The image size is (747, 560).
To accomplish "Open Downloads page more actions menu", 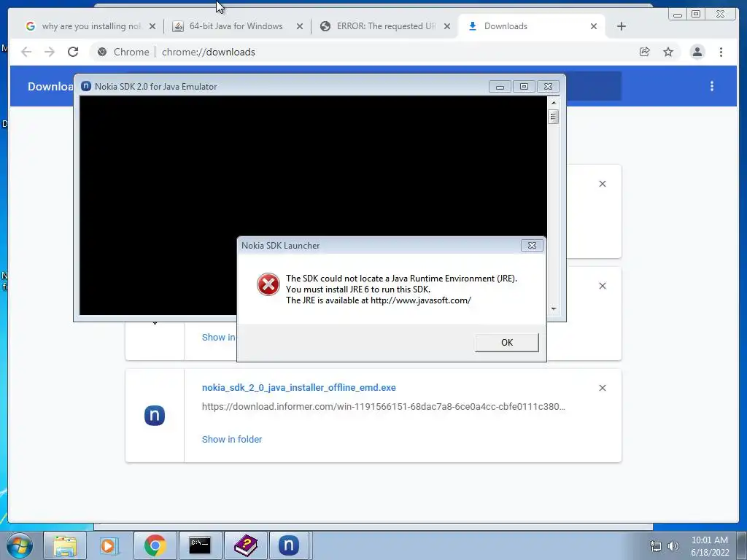I will (x=712, y=86).
